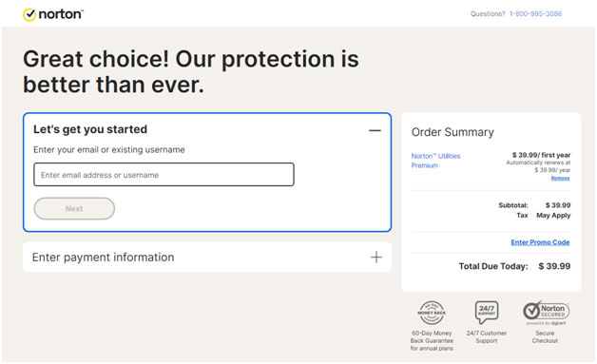Click the norton wordmark in header
The image size is (597, 364).
61,14
